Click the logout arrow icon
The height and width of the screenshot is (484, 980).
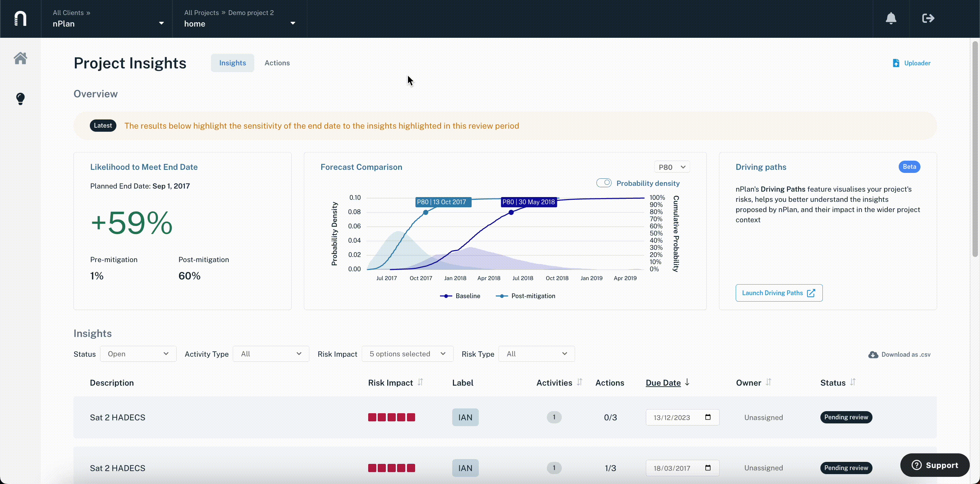928,18
